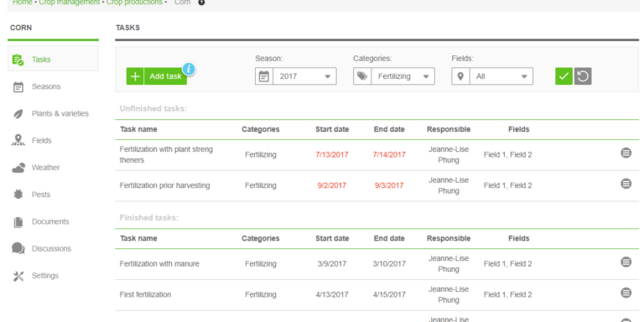This screenshot has height=322, width=644.
Task: Click the green plus icon to add task
Action: point(135,76)
